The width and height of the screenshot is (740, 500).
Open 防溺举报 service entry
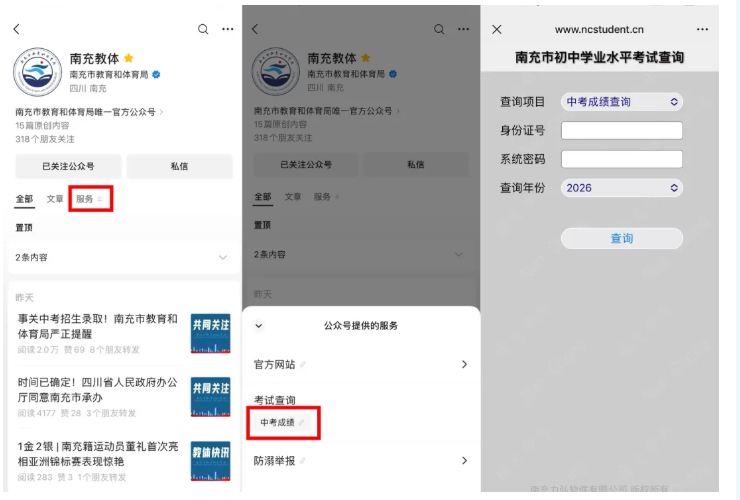[x=361, y=461]
